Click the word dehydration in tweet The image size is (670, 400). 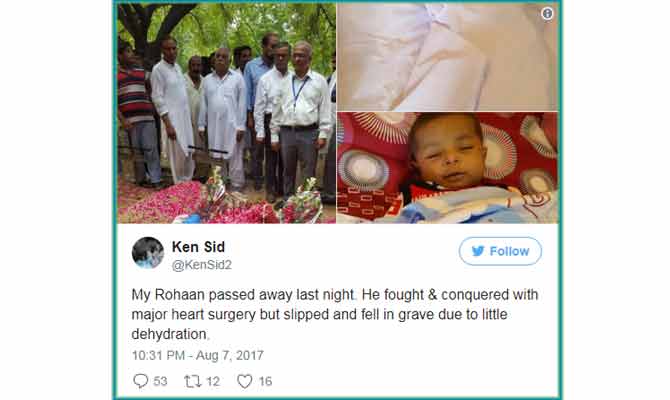tap(169, 334)
